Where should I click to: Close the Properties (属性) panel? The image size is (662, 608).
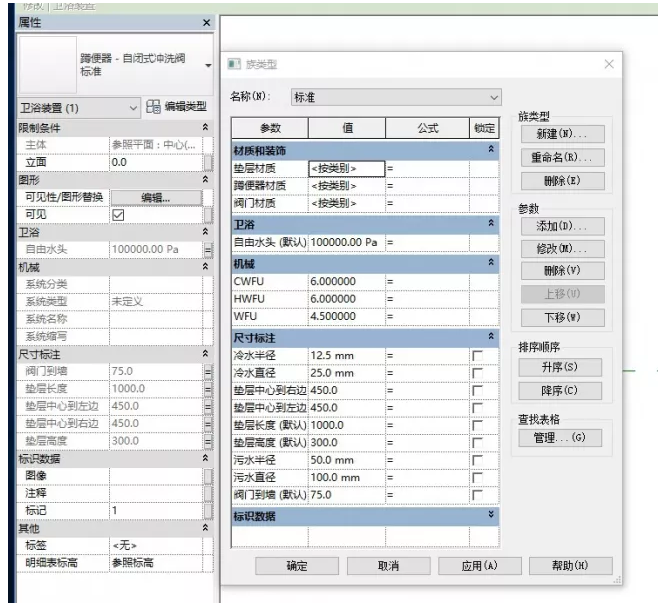pyautogui.click(x=206, y=22)
